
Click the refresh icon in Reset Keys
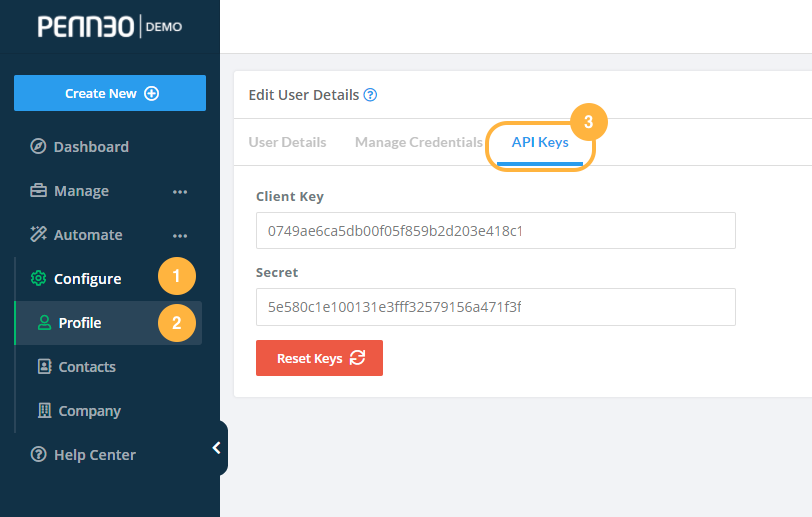tap(358, 358)
